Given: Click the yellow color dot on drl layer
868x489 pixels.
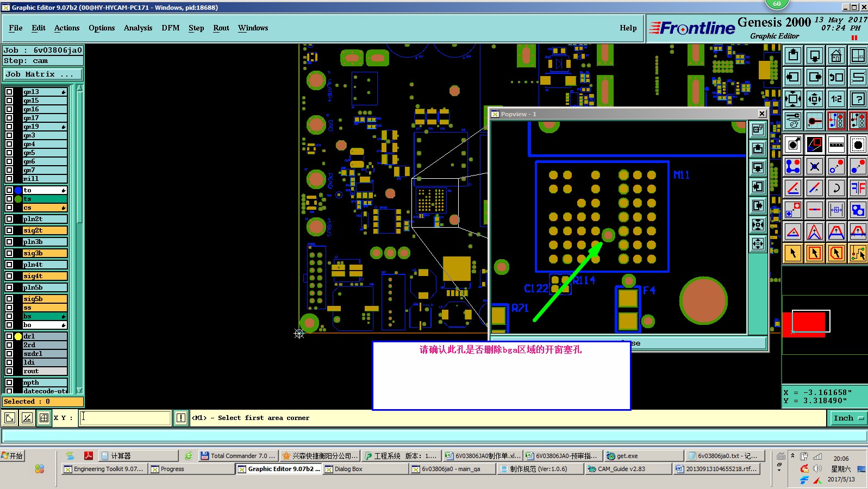Looking at the screenshot, I should click(x=18, y=336).
